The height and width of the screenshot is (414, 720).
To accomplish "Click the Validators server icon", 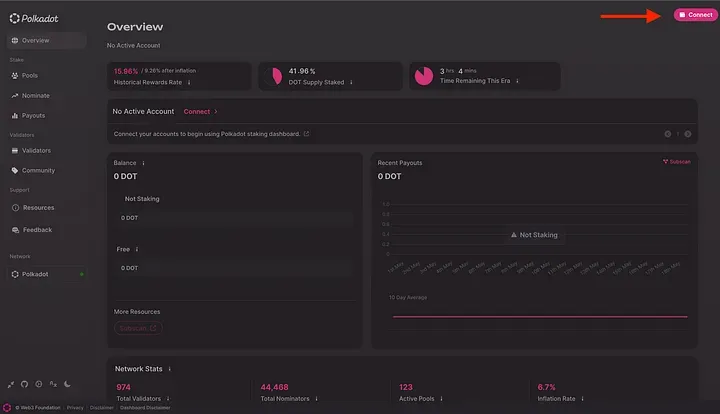I will [15, 151].
